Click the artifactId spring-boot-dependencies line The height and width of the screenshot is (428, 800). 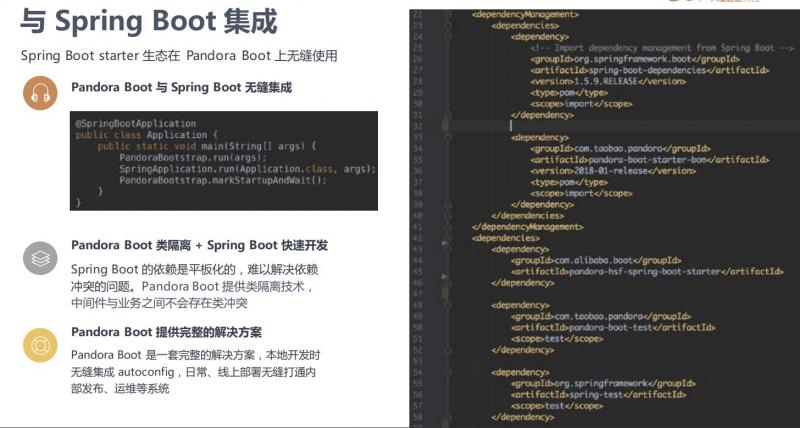tap(649, 70)
